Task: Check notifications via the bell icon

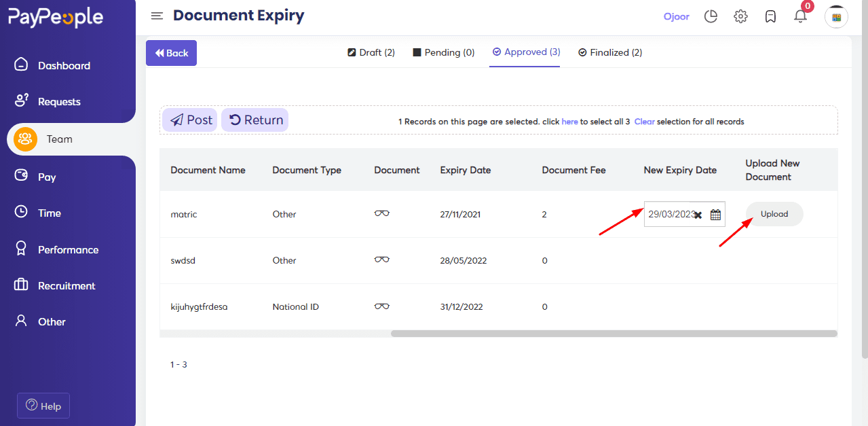Action: [800, 16]
